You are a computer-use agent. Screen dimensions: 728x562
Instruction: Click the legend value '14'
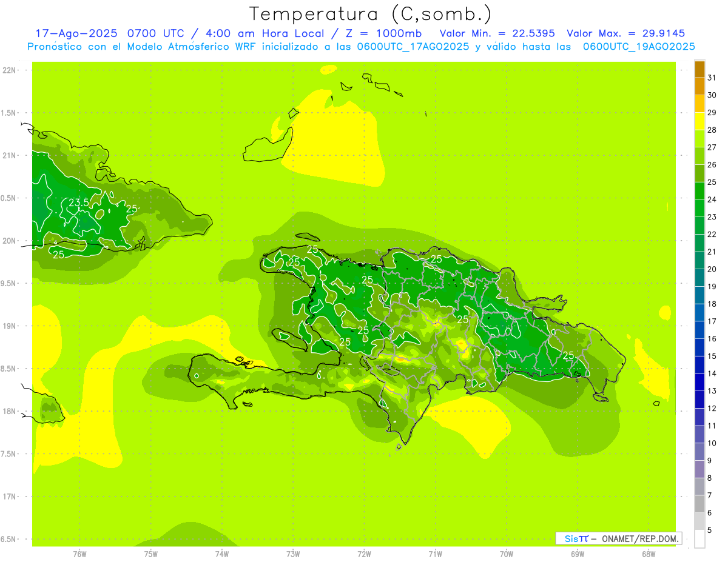(712, 373)
